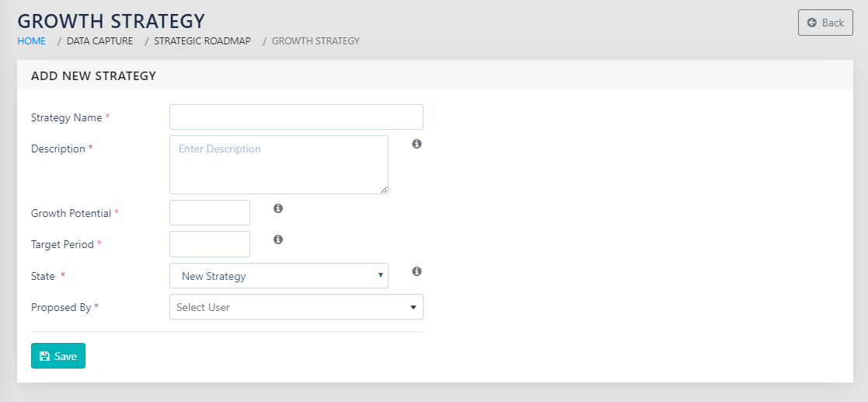The image size is (868, 402).
Task: Navigate to STRATEGIC ROADMAP breadcrumb
Action: tap(202, 40)
